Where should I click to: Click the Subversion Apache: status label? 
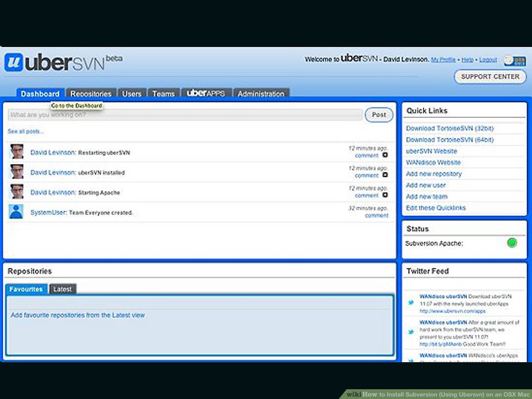434,243
